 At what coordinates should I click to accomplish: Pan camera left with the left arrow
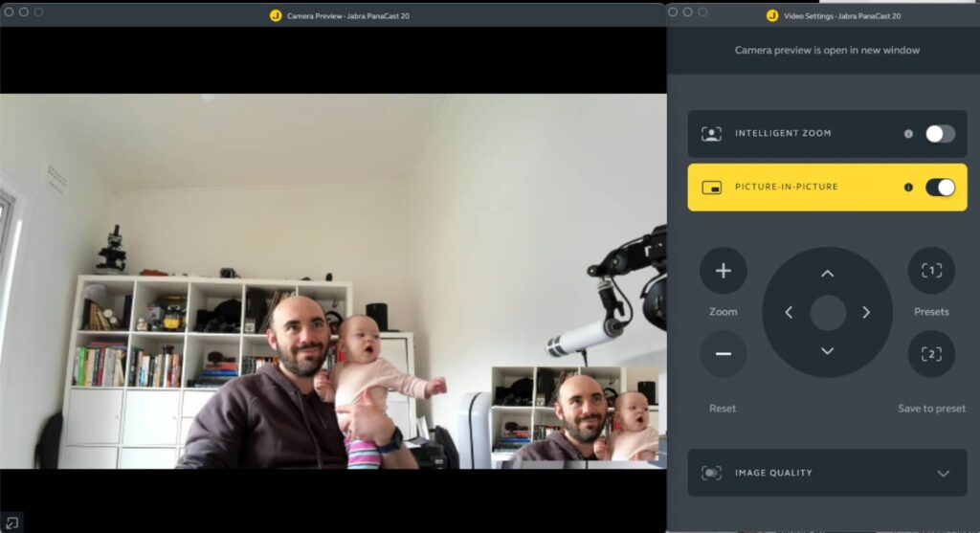point(789,313)
